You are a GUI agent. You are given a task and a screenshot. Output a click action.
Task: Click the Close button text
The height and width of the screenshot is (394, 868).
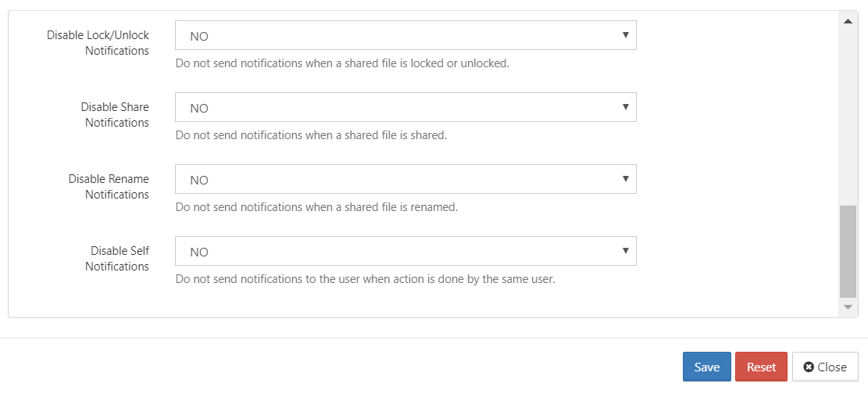pyautogui.click(x=832, y=367)
